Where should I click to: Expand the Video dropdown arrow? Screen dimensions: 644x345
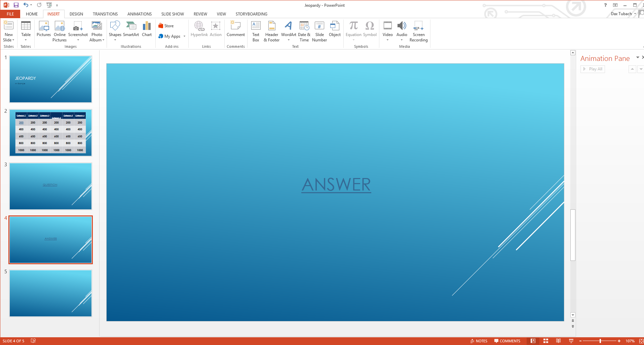pyautogui.click(x=387, y=40)
